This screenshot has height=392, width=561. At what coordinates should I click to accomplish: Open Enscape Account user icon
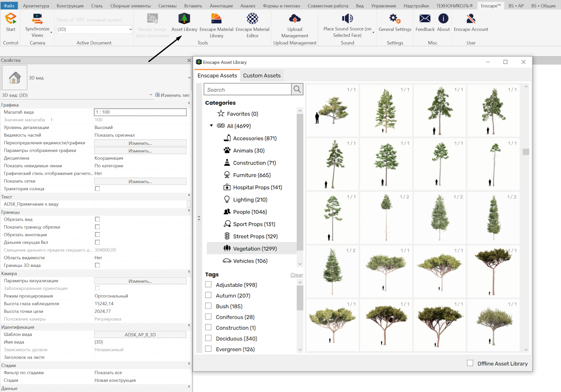471,19
